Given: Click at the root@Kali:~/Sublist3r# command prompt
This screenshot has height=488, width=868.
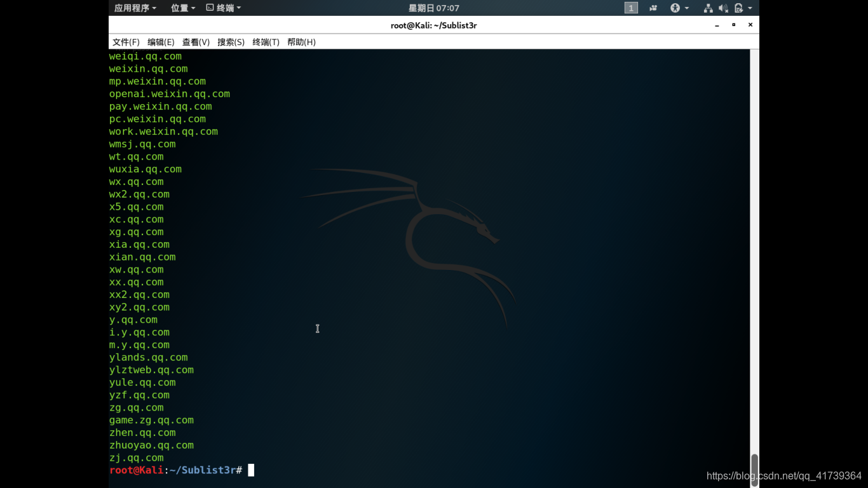Looking at the screenshot, I should [x=175, y=470].
